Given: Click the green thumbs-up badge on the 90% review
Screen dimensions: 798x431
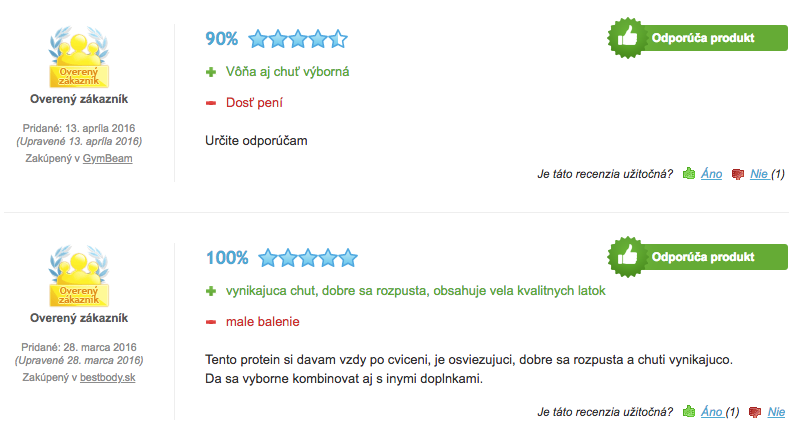Looking at the screenshot, I should click(627, 38).
